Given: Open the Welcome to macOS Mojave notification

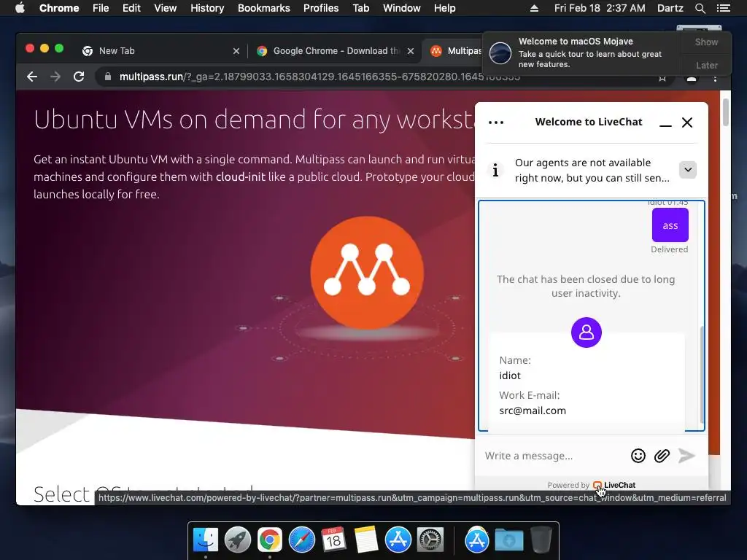Looking at the screenshot, I should [x=582, y=52].
